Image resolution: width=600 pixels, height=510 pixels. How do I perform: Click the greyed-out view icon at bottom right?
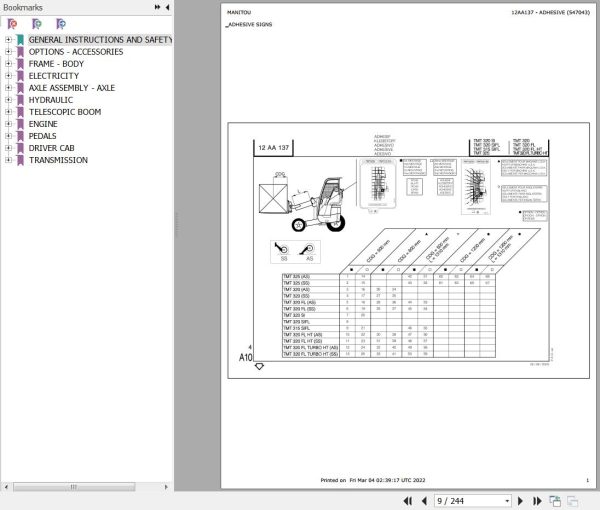pos(572,501)
